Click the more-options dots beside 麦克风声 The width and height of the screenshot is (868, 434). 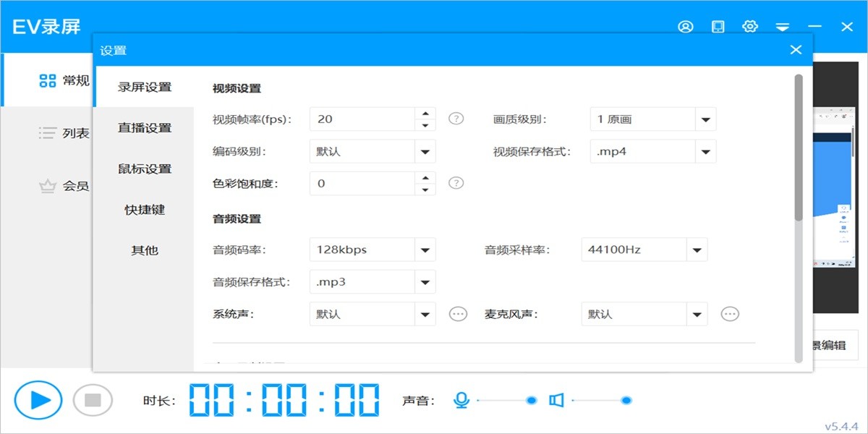click(730, 313)
